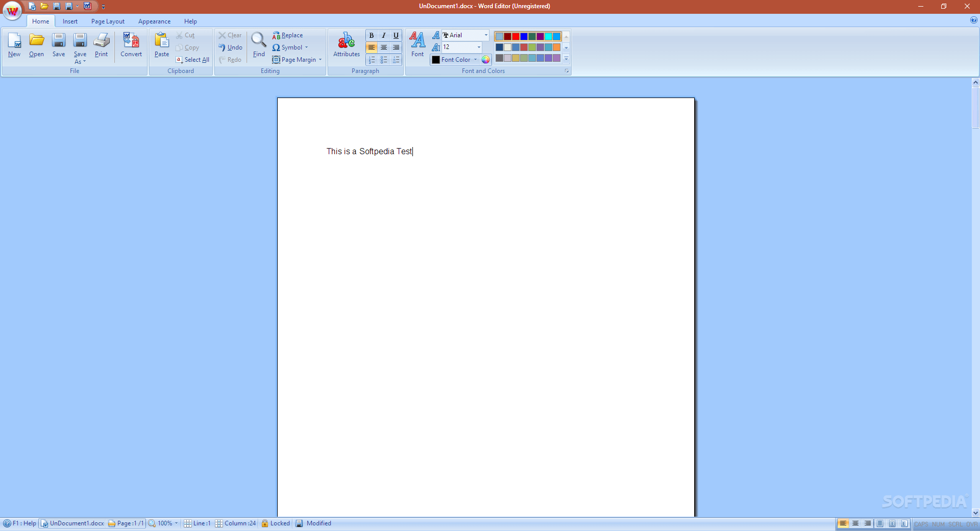Screen dimensions: 980x531
Task: Click the color wheel icon beside Font Color
Action: tap(486, 60)
